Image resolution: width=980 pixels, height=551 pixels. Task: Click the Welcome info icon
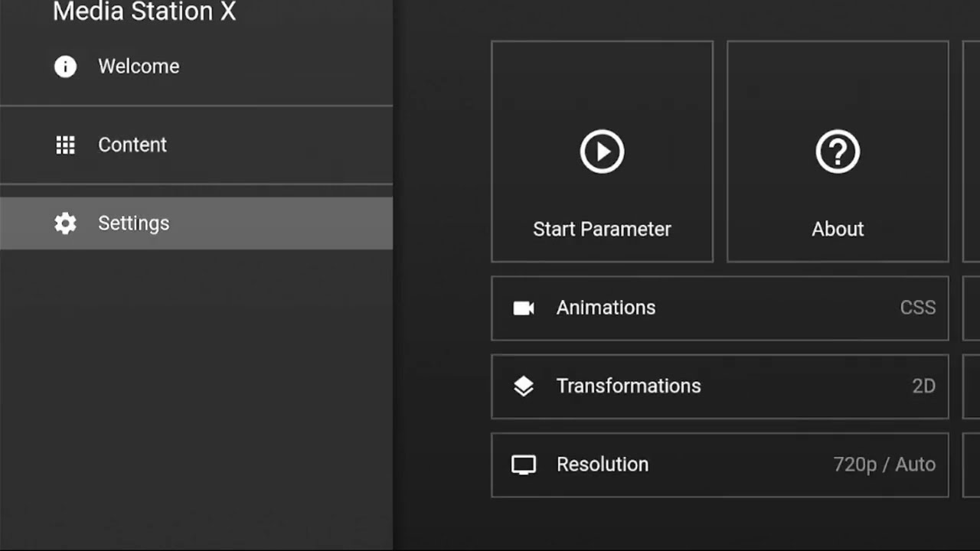pos(65,67)
